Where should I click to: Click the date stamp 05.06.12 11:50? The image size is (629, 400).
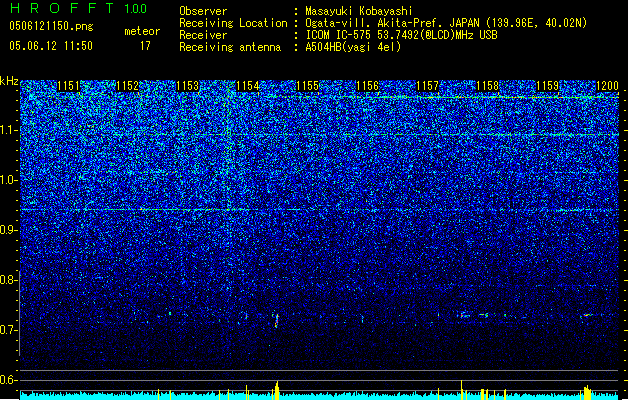tap(51, 46)
